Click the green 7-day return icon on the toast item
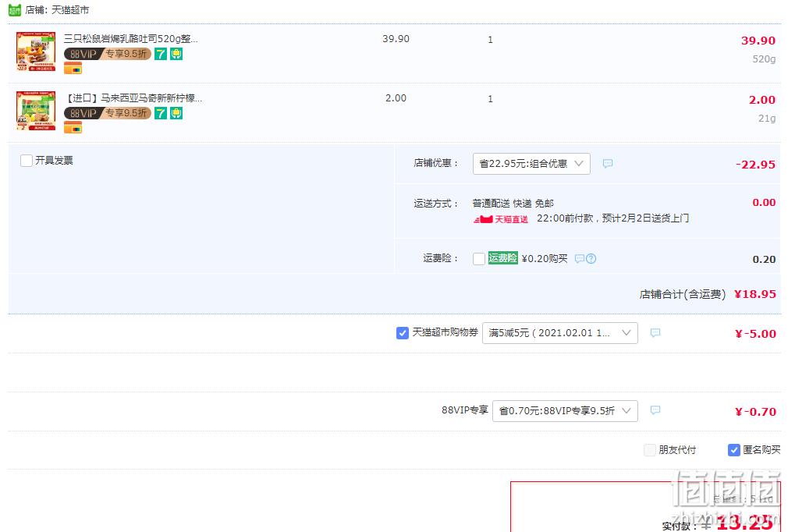The height and width of the screenshot is (532, 788). pos(160,54)
